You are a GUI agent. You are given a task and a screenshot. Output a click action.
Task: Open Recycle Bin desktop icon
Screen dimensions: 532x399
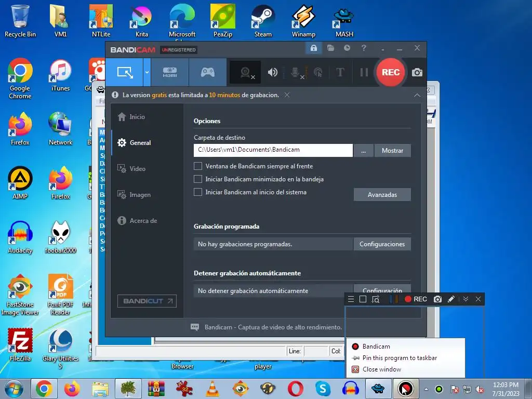click(x=20, y=21)
